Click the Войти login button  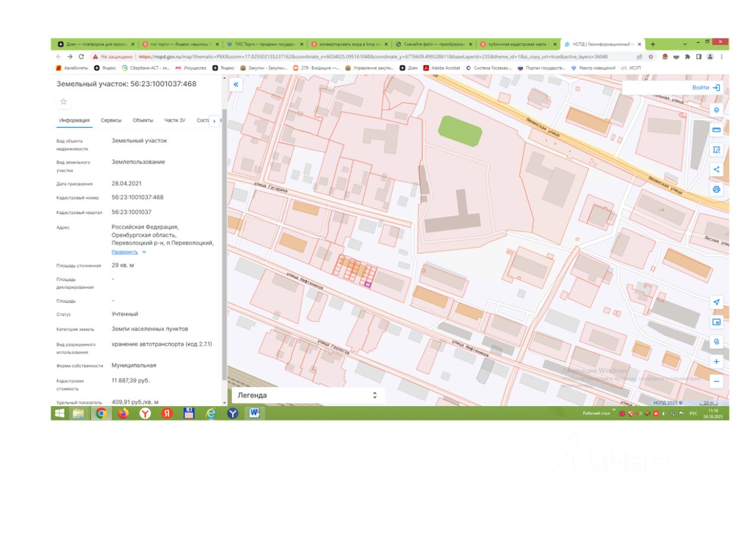pyautogui.click(x=706, y=87)
